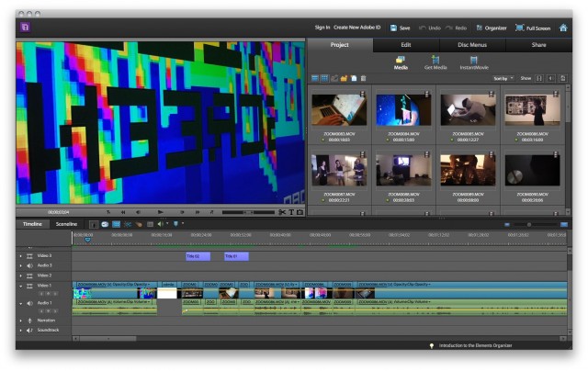This screenshot has height=371, width=588.
Task: Toggle the Audio 1 speaker icon
Action: (x=30, y=302)
